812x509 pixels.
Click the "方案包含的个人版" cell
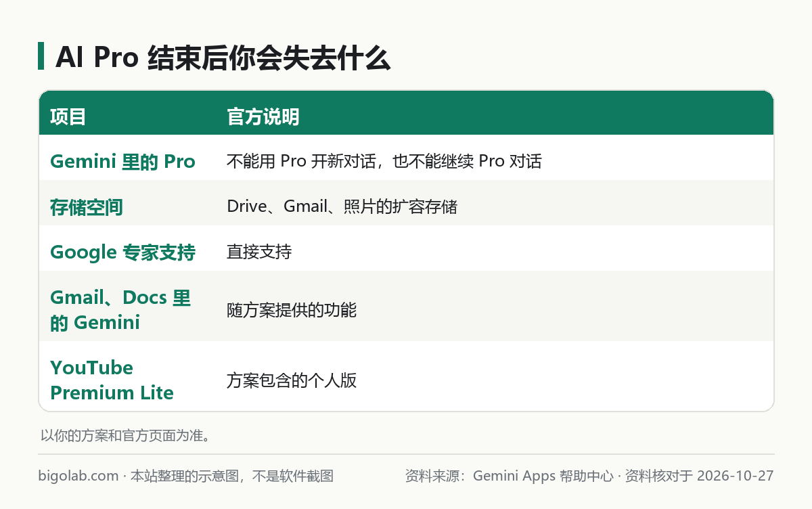(292, 380)
